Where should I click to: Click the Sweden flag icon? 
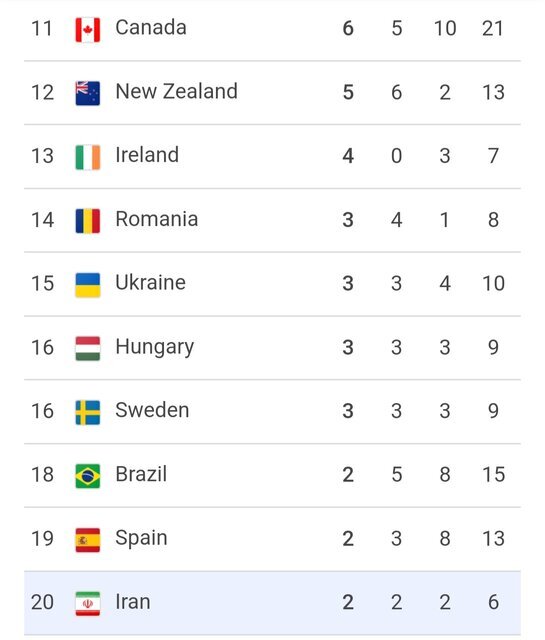point(88,412)
